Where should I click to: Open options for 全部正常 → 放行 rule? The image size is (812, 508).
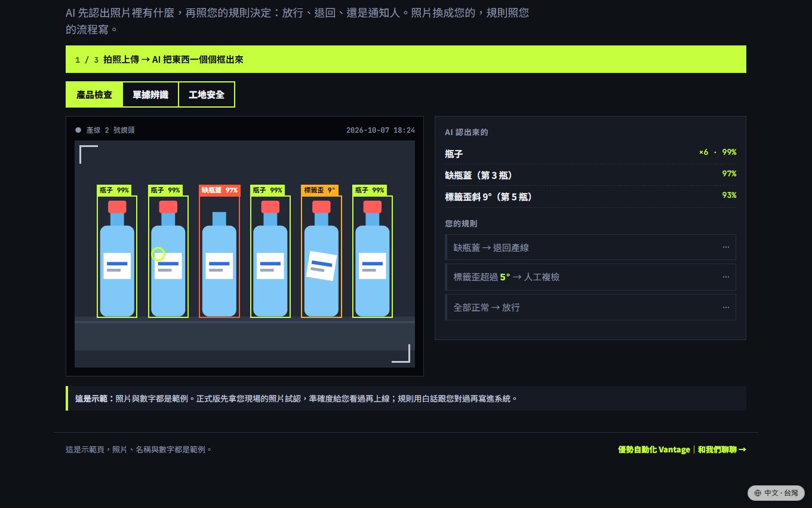(725, 307)
